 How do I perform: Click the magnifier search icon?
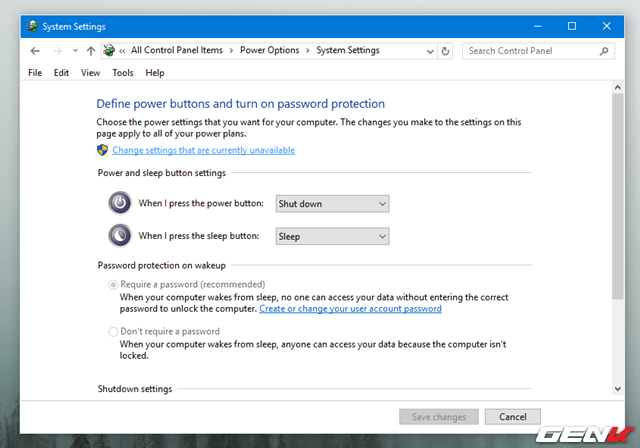pyautogui.click(x=604, y=51)
